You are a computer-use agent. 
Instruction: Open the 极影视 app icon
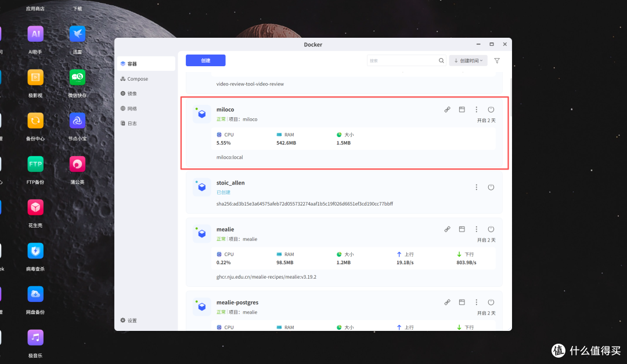click(x=35, y=77)
